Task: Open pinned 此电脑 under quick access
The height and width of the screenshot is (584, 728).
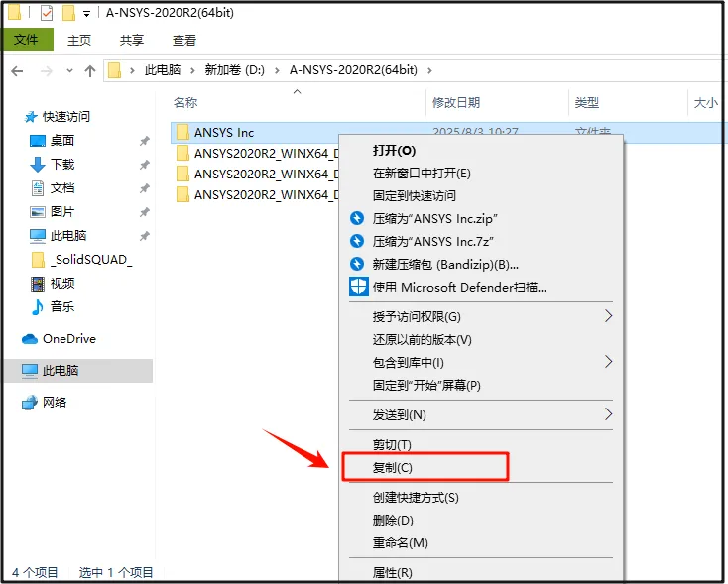Action: point(59,235)
